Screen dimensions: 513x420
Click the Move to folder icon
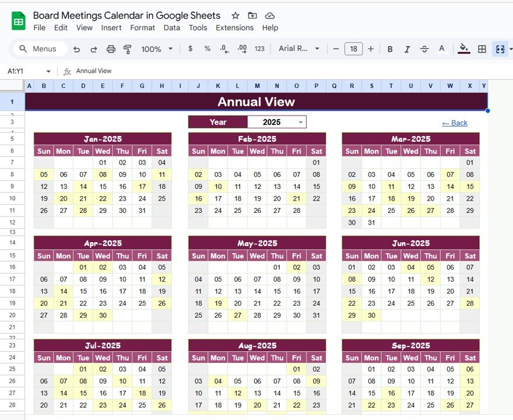252,15
